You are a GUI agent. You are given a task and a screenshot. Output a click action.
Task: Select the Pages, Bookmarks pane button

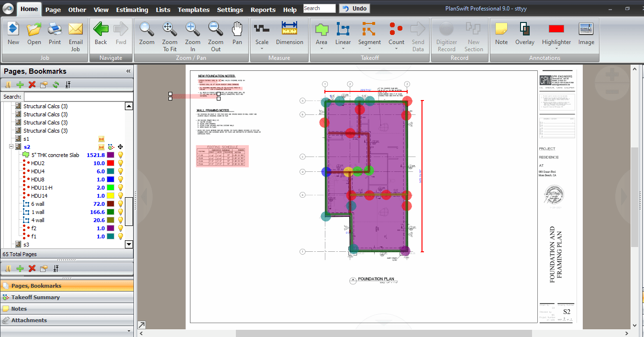pyautogui.click(x=67, y=286)
